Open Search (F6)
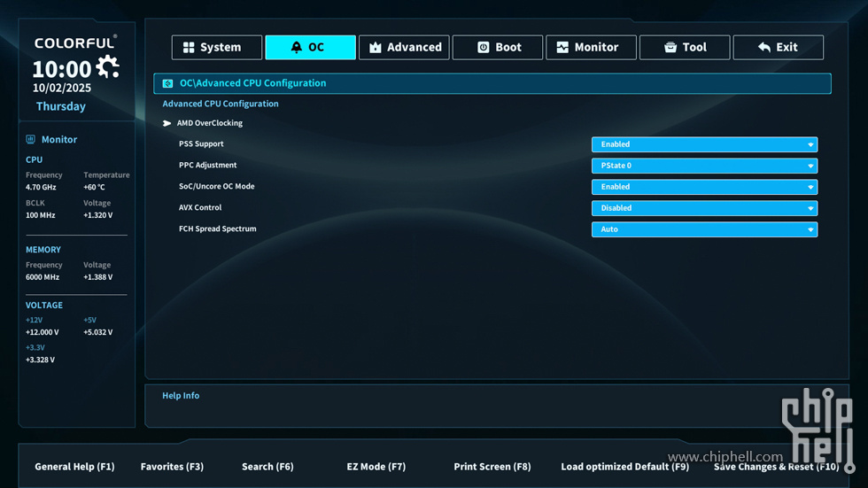The height and width of the screenshot is (488, 868). pos(267,467)
